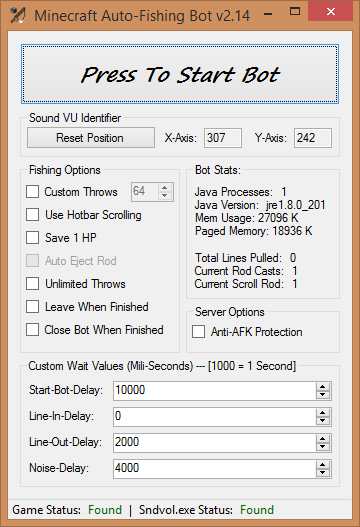Increase Line-In-Delay with the up arrow
360x527 pixels.
coord(323,412)
